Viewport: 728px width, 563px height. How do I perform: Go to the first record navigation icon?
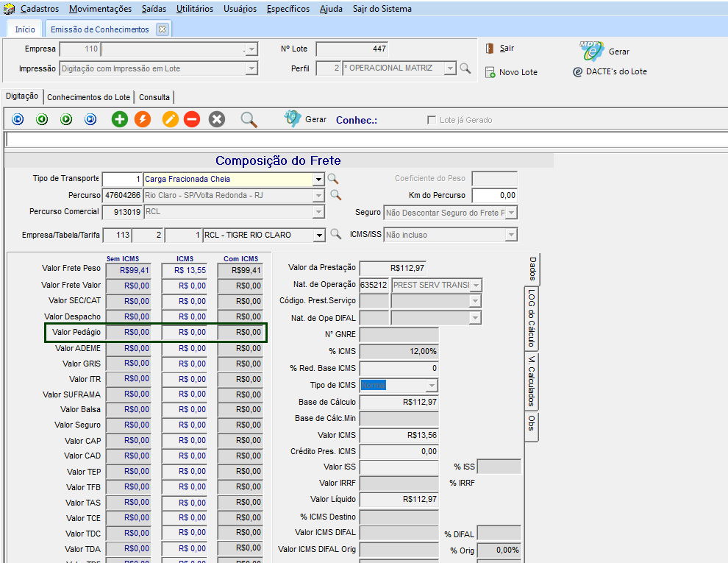click(18, 119)
